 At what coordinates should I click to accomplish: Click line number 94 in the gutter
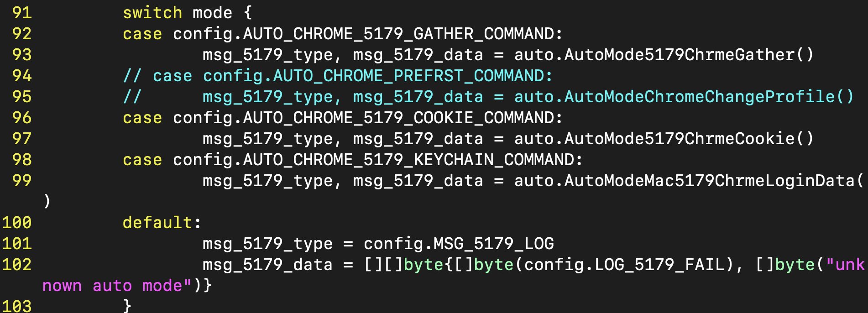pyautogui.click(x=22, y=76)
